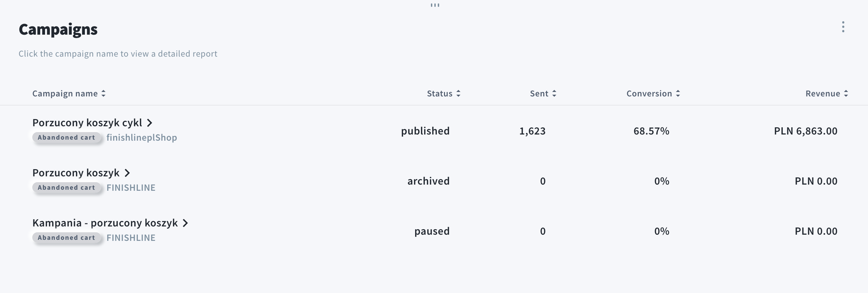Open Kampania - porzucony koszyk report
The image size is (868, 293).
coord(105,223)
